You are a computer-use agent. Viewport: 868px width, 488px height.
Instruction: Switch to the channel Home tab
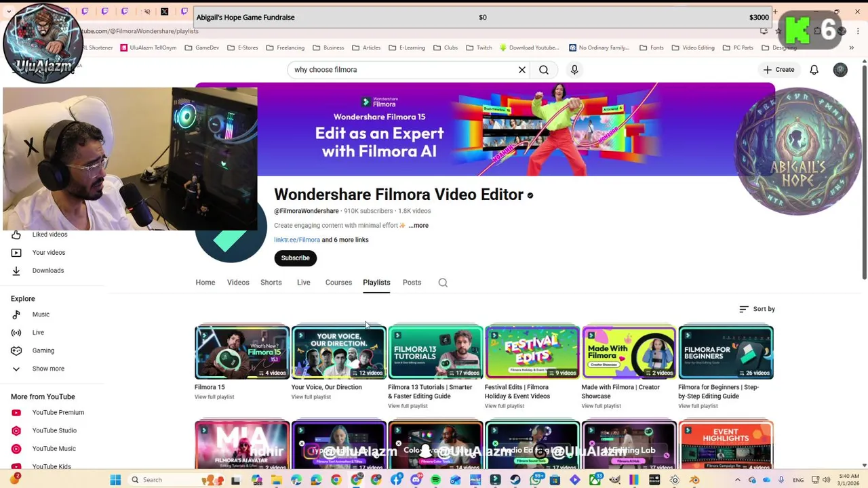click(205, 283)
